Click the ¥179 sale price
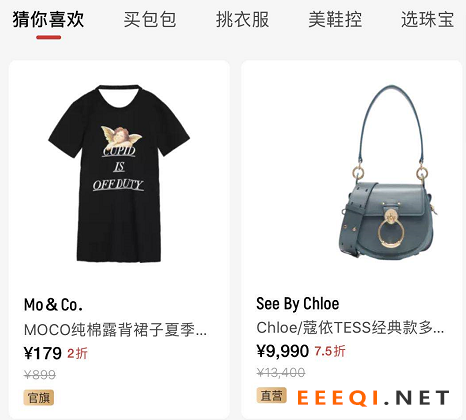466x420 pixels. (x=43, y=353)
